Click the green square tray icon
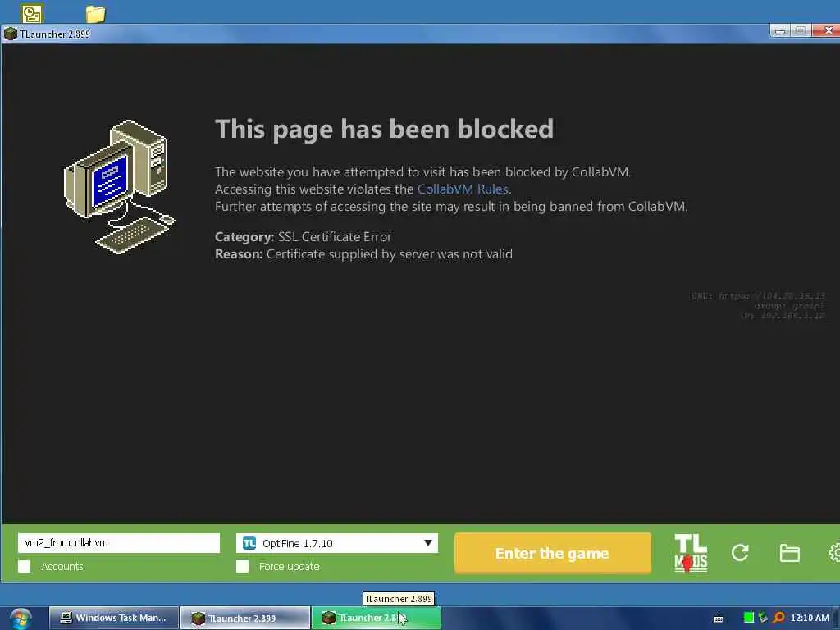 (x=749, y=618)
